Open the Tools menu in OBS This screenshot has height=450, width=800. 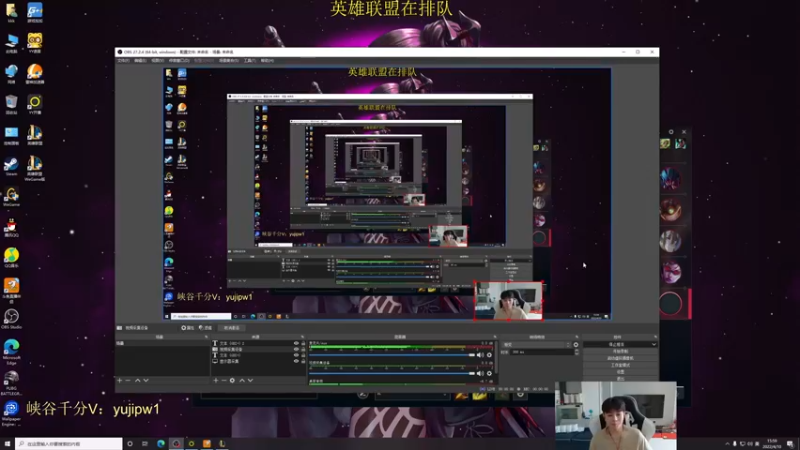(x=249, y=60)
